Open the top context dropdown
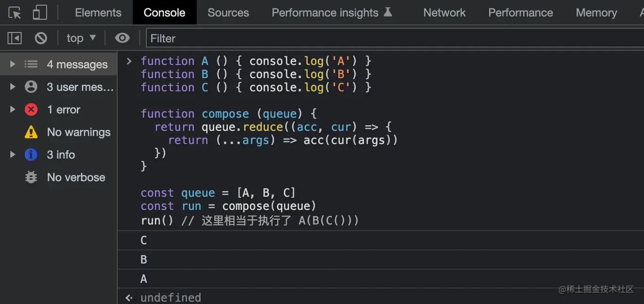 click(81, 38)
